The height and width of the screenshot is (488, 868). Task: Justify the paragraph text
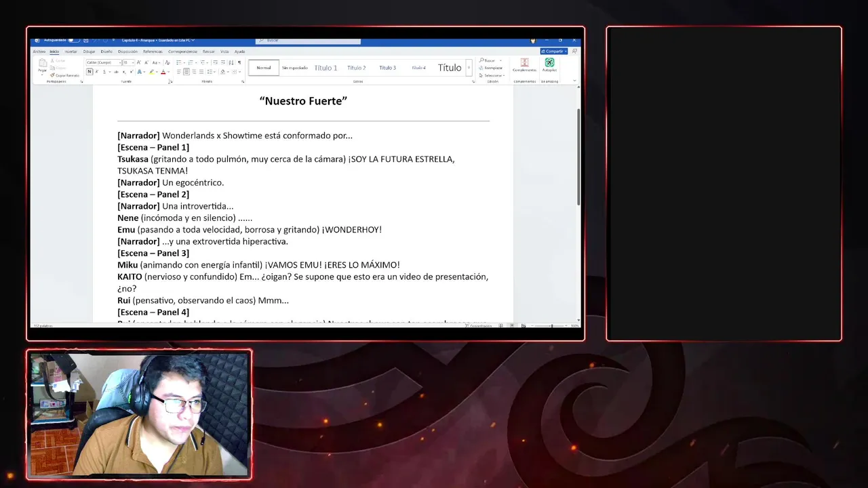(x=201, y=72)
